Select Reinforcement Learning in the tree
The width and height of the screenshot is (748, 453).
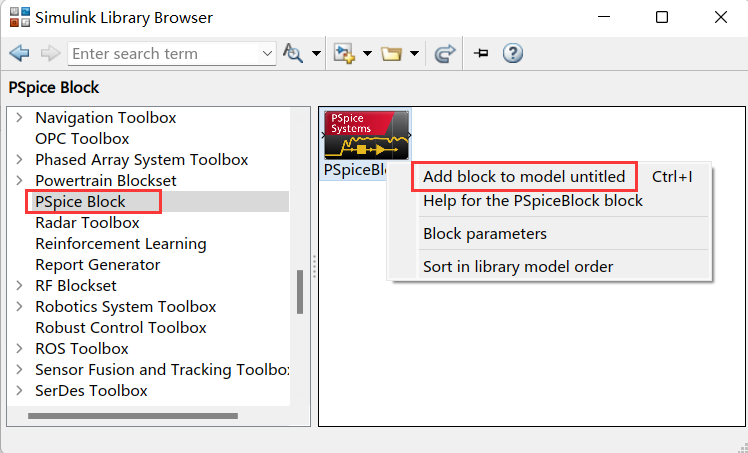click(121, 243)
